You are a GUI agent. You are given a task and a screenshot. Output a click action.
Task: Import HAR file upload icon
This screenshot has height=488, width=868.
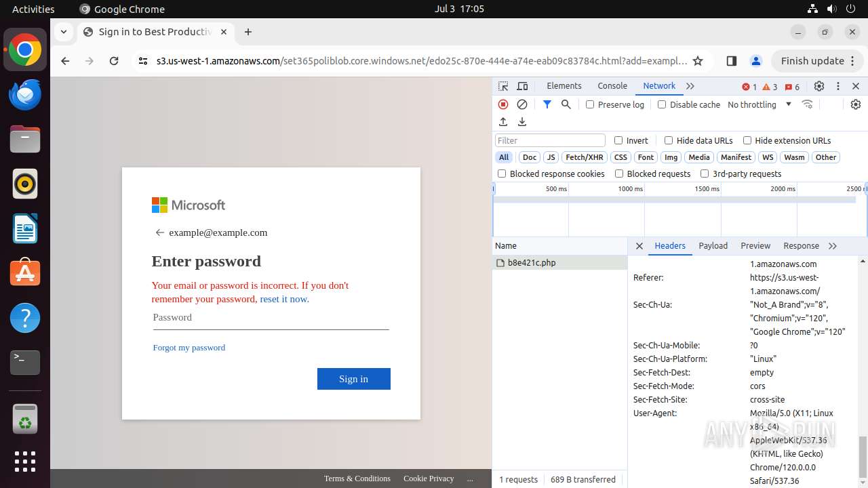pos(503,122)
